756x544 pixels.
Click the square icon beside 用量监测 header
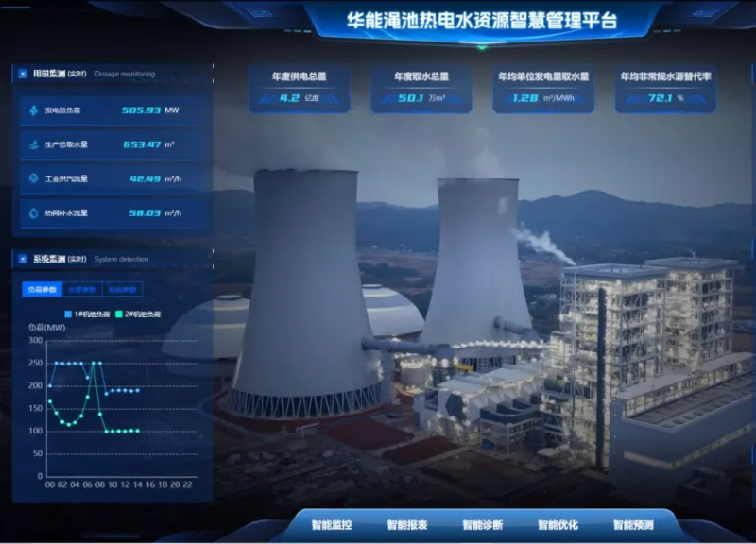22,74
